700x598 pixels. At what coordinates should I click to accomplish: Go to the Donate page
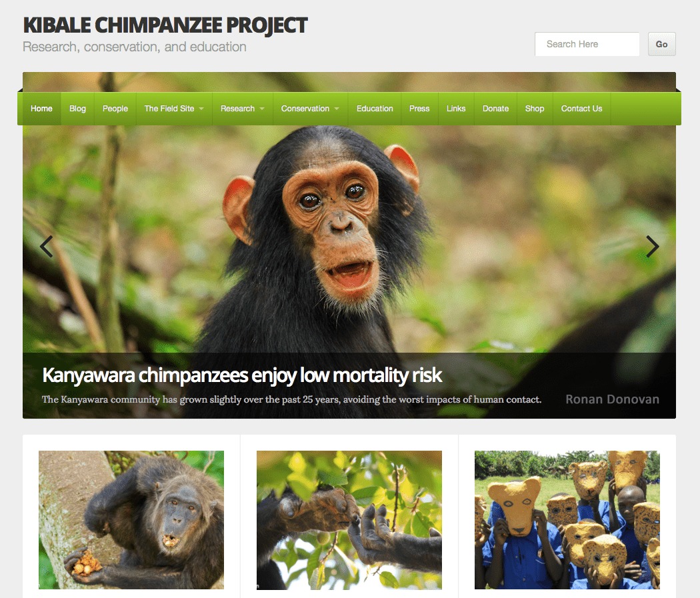click(495, 109)
